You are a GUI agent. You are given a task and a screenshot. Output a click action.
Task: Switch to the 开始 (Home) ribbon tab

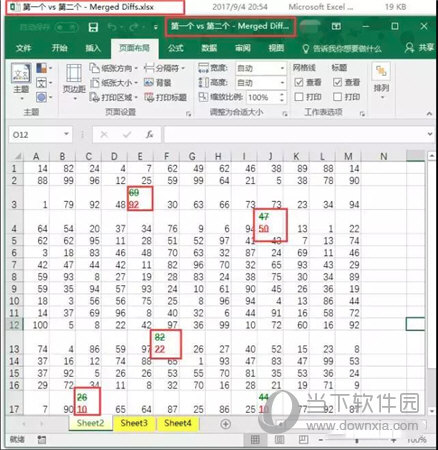coord(59,48)
